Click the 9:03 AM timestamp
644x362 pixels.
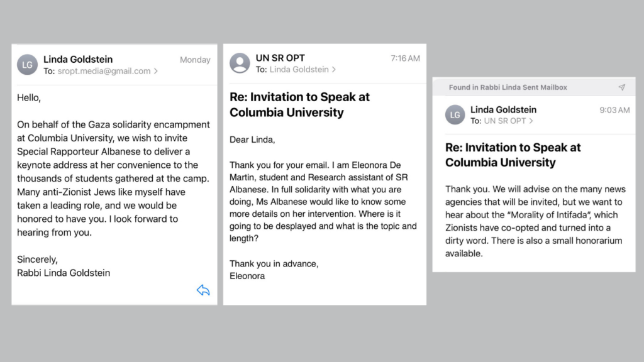pyautogui.click(x=614, y=109)
